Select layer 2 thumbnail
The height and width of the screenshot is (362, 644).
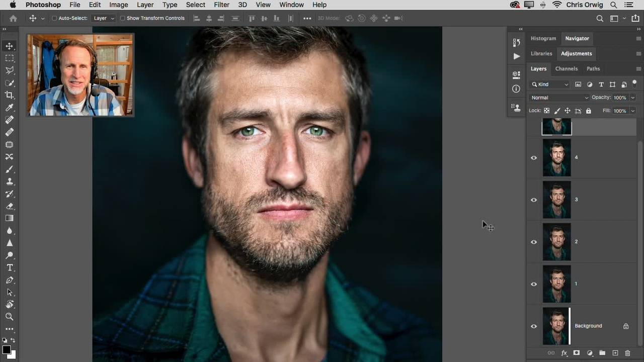(x=556, y=242)
